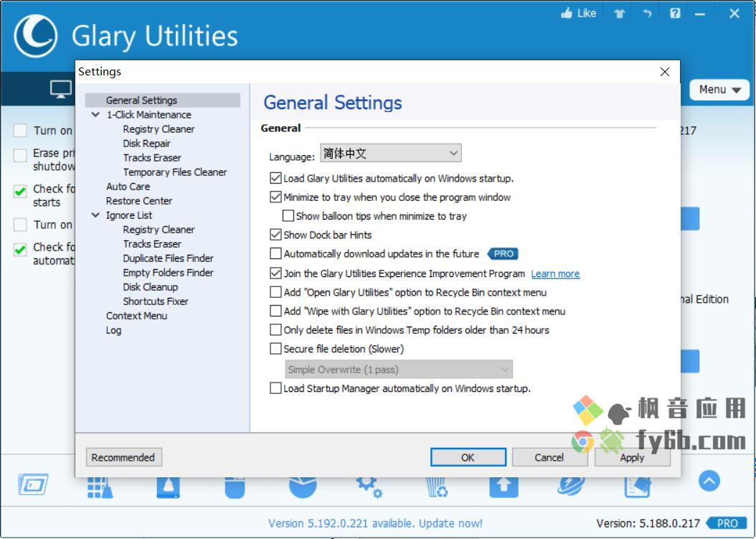Enable Automatically download updates in the future
Viewport: 756px width, 539px height.
click(x=275, y=254)
